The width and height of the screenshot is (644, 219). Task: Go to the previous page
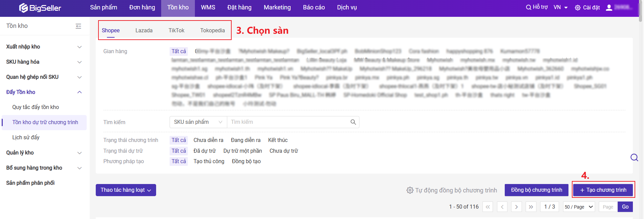502,207
